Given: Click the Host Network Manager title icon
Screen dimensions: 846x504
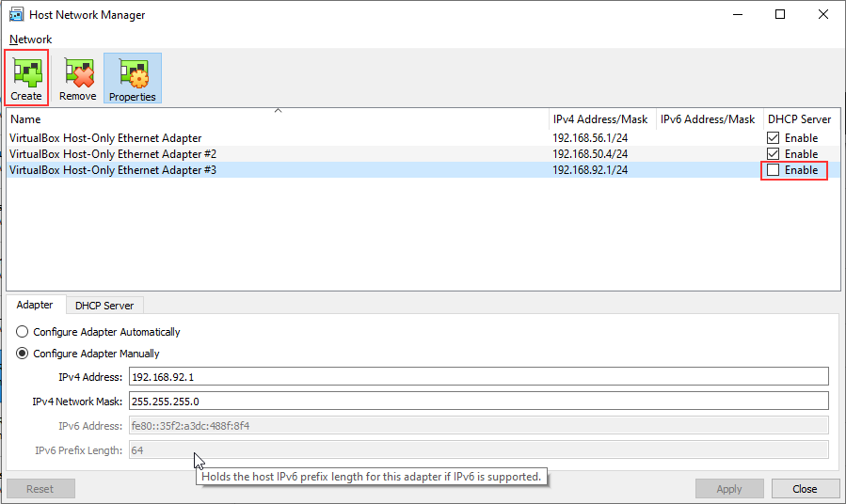Looking at the screenshot, I should (16, 14).
